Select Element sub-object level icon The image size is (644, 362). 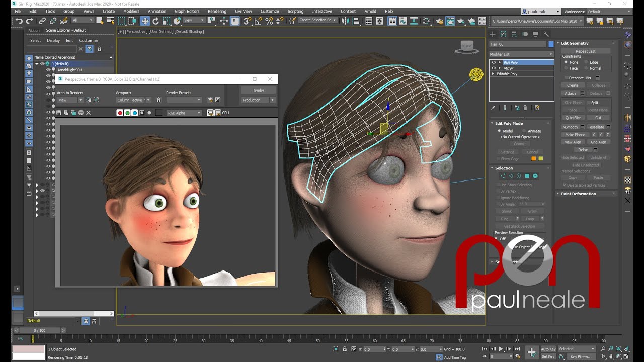[x=535, y=176]
